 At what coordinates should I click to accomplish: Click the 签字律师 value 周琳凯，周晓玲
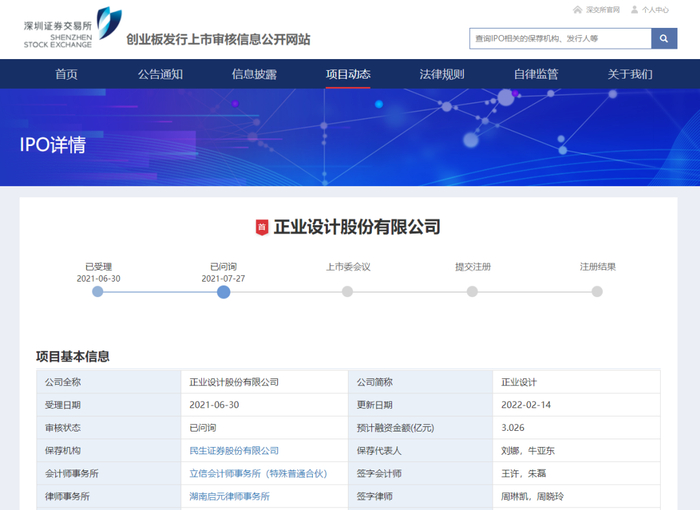532,496
